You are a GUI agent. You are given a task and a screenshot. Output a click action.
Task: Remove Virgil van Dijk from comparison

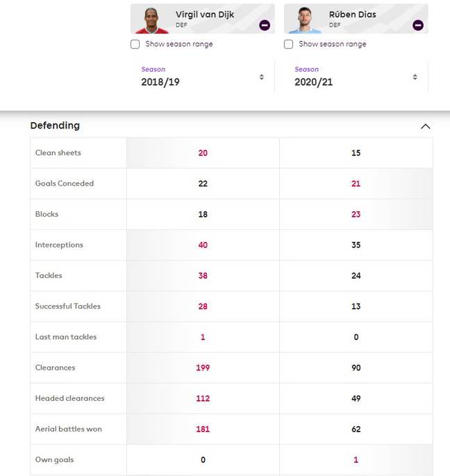point(265,25)
